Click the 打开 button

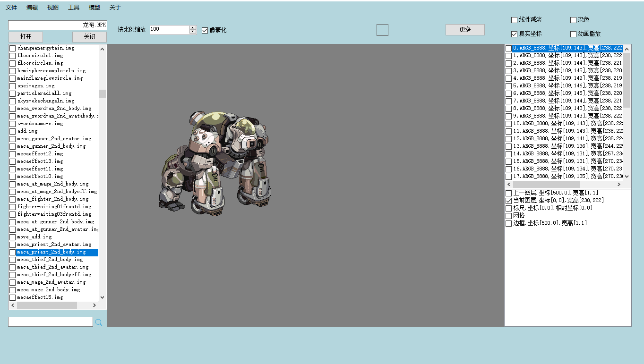26,37
